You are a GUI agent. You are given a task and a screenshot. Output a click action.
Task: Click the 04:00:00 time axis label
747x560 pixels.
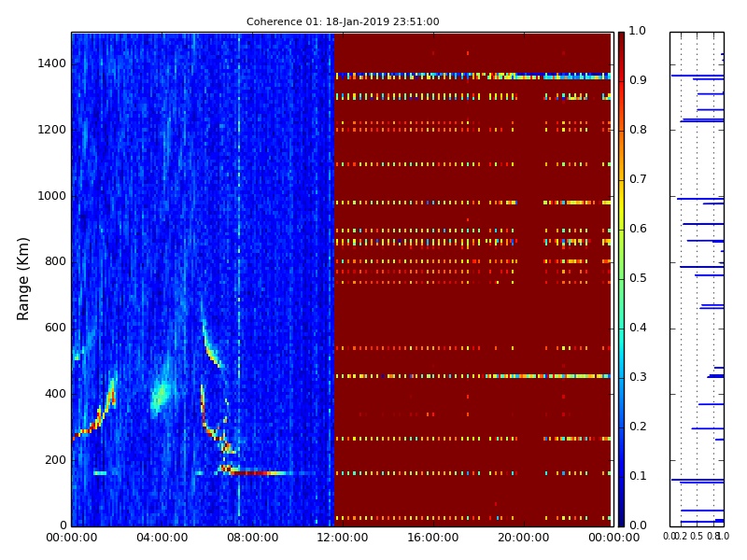tap(162, 538)
